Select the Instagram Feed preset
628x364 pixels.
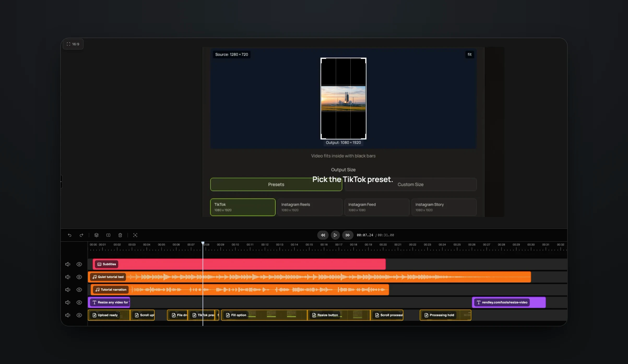click(x=377, y=207)
